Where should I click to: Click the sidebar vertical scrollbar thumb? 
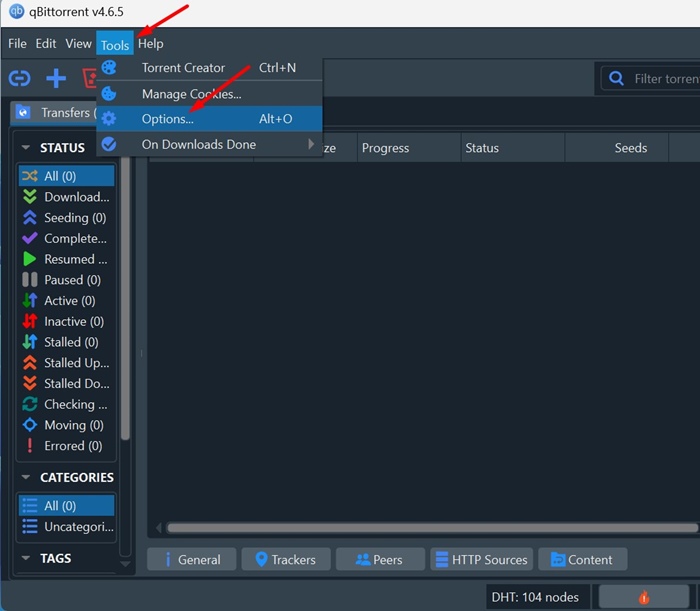(x=125, y=298)
